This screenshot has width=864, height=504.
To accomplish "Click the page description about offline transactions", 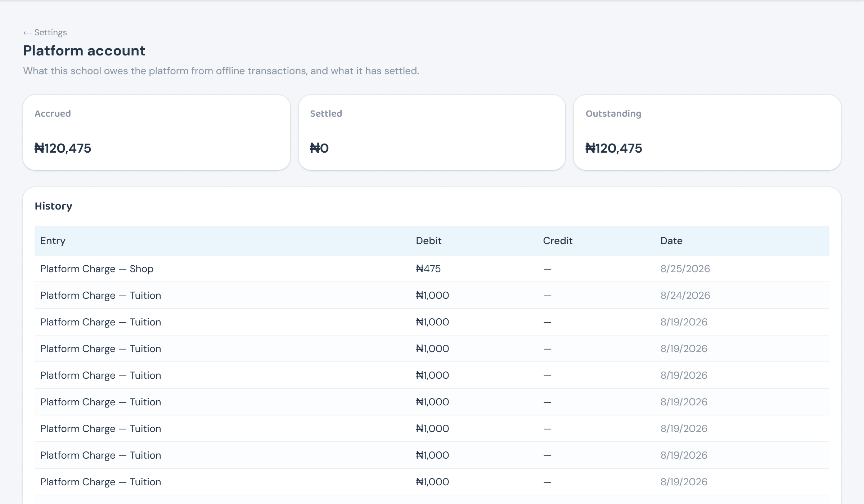I will pos(221,71).
